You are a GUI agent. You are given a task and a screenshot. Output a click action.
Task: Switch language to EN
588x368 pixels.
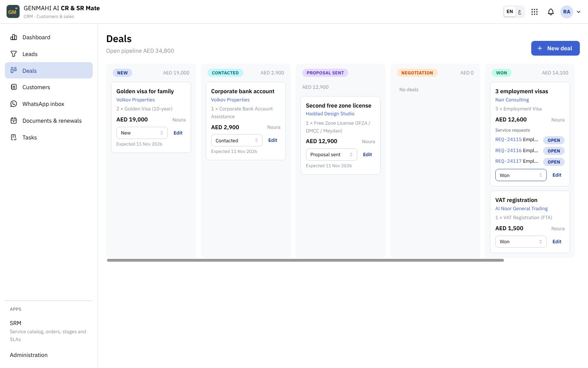tap(510, 11)
